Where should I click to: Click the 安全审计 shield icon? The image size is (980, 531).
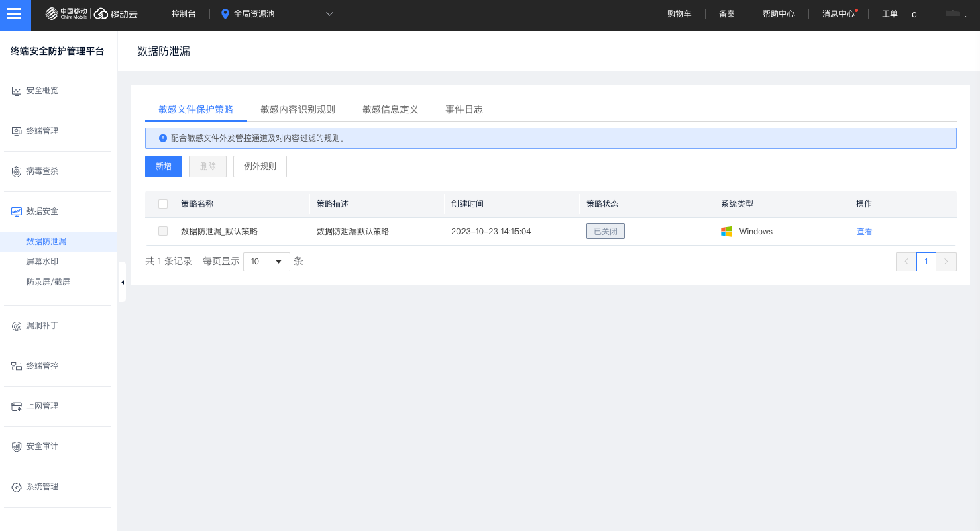pos(17,446)
